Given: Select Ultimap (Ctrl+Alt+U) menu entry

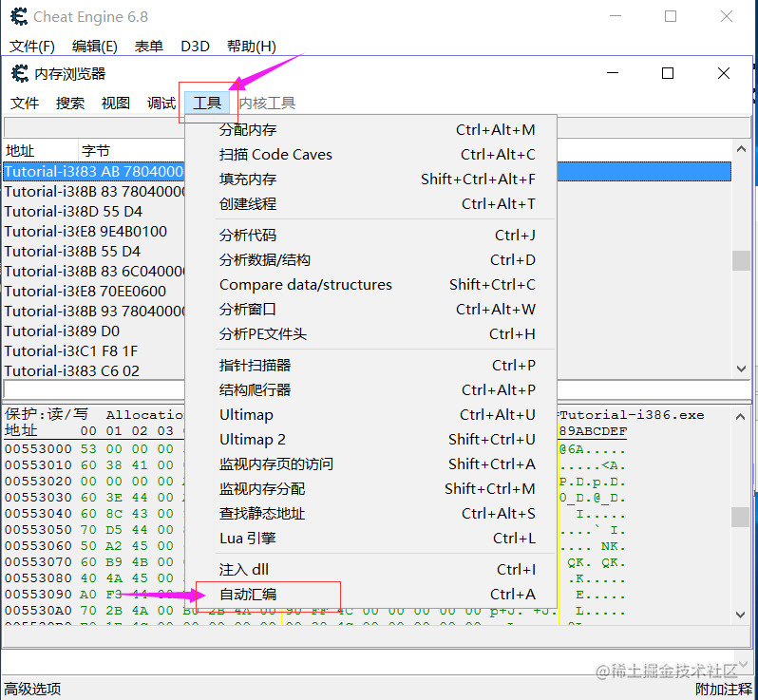Looking at the screenshot, I should [x=370, y=414].
